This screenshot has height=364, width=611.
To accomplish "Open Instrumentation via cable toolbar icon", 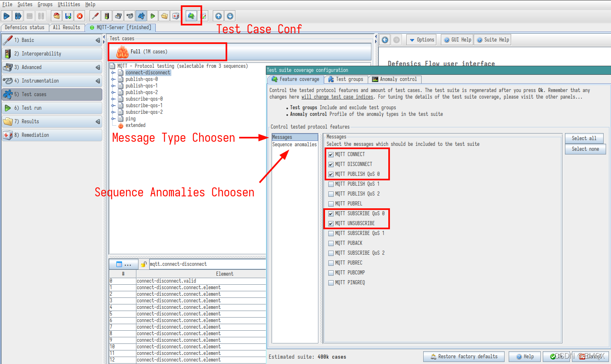I will (130, 16).
